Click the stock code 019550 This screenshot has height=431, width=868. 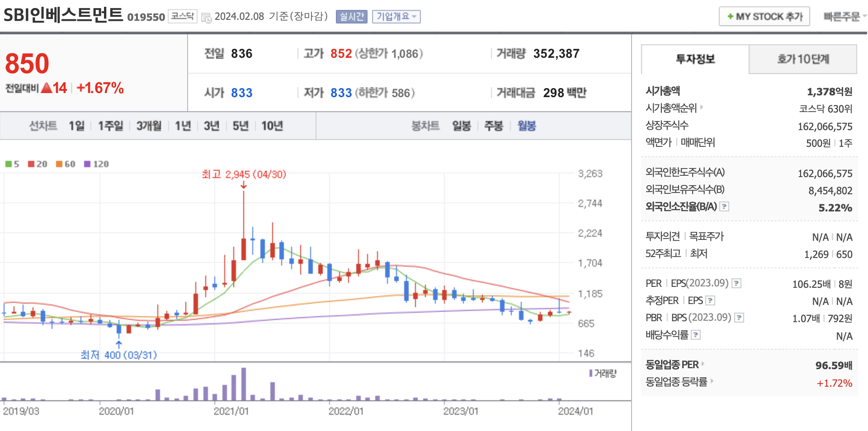click(146, 17)
